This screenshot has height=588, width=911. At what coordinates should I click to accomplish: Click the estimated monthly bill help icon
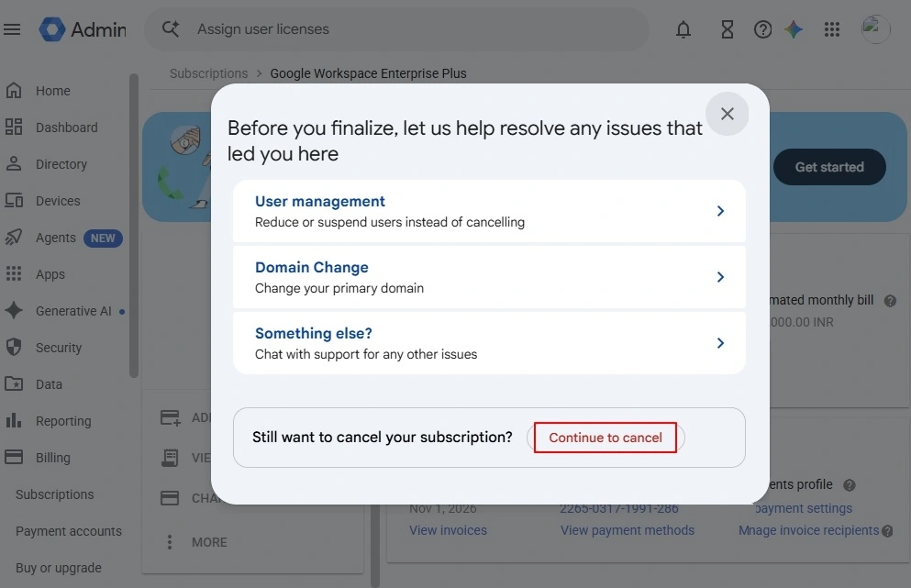tap(890, 300)
